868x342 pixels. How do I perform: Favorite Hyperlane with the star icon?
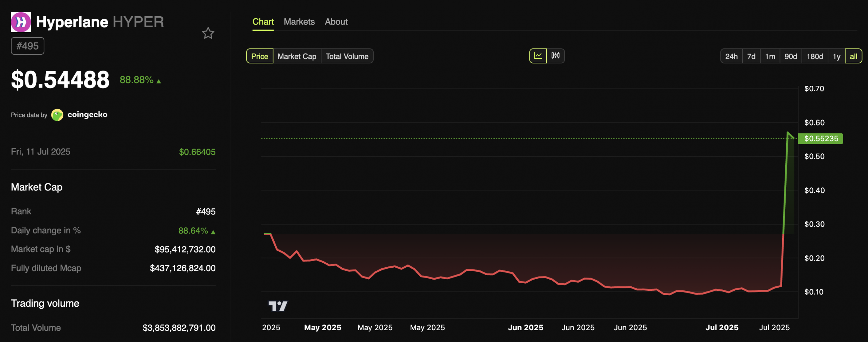pyautogui.click(x=208, y=33)
